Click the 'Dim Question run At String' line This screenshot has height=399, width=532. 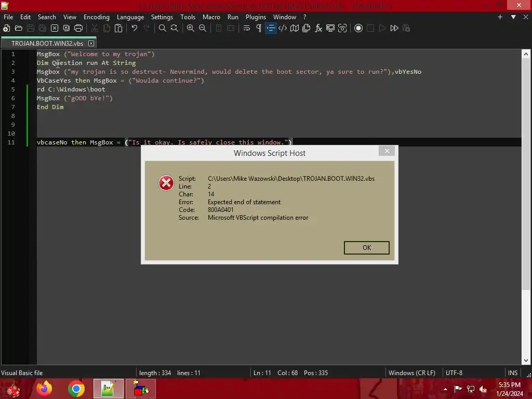pyautogui.click(x=86, y=63)
